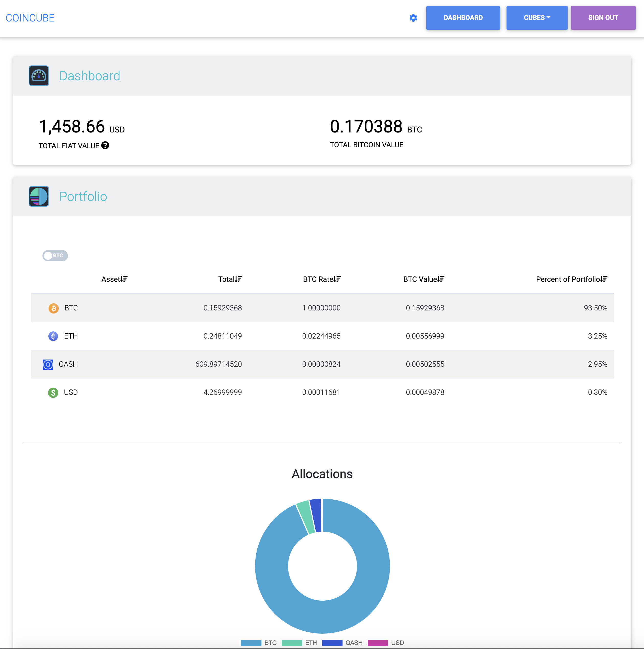Image resolution: width=644 pixels, height=649 pixels.
Task: Click the Total Fiat Value help icon
Action: [105, 145]
